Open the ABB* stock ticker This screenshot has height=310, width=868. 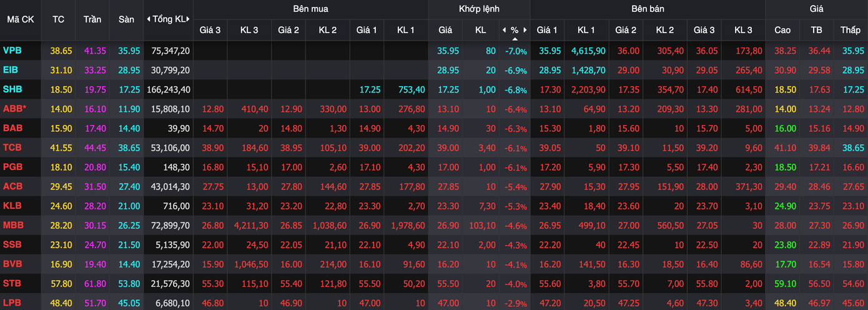(14, 109)
